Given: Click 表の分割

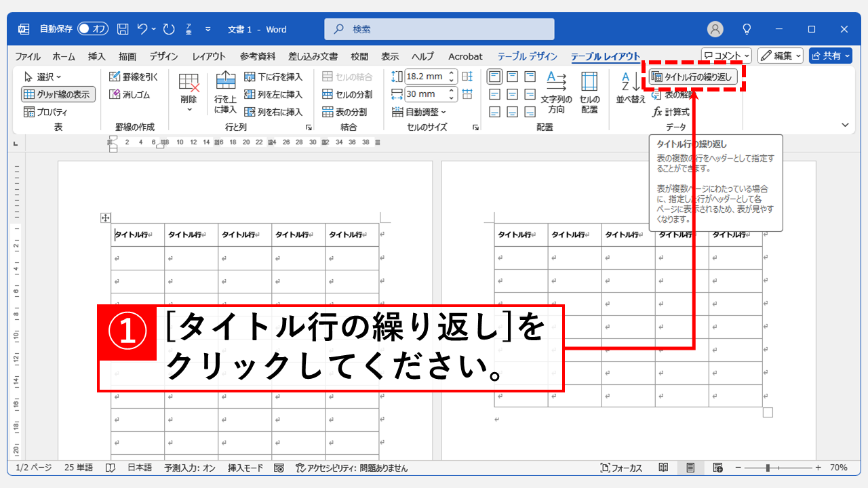Looking at the screenshot, I should click(344, 112).
